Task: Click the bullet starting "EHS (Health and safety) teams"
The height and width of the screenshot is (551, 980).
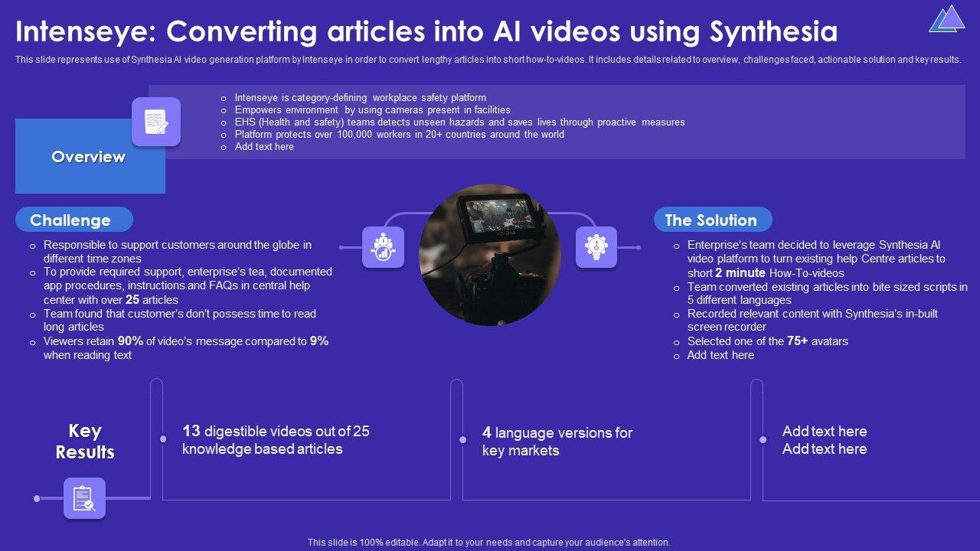Action: [x=459, y=122]
